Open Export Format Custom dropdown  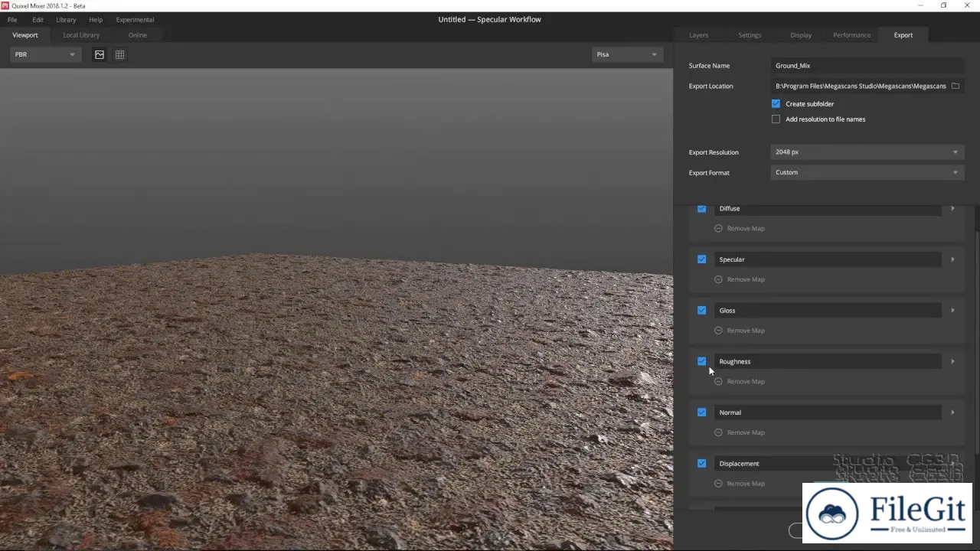pyautogui.click(x=867, y=172)
